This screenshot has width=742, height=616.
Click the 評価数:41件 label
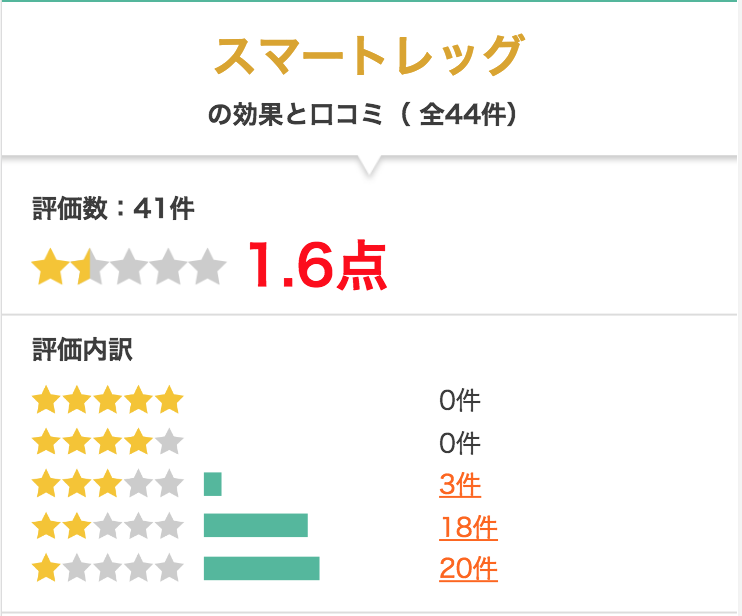(x=114, y=209)
